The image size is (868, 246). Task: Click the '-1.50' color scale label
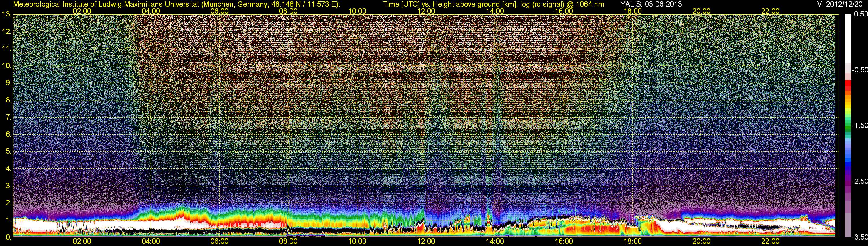click(860, 125)
